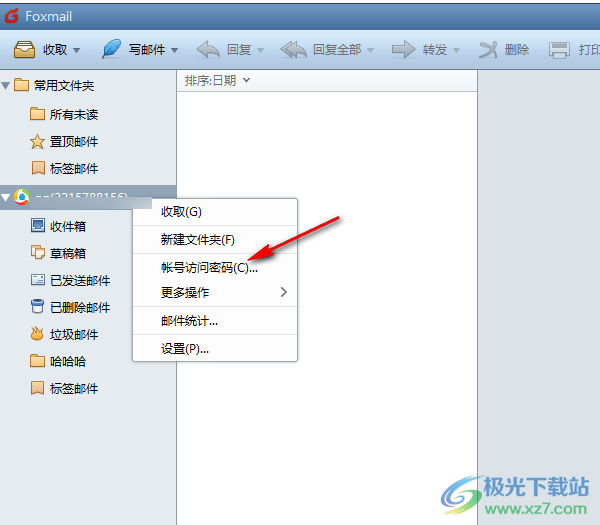Click the 写邮件 feather icon
The height and width of the screenshot is (525, 600).
[x=111, y=49]
